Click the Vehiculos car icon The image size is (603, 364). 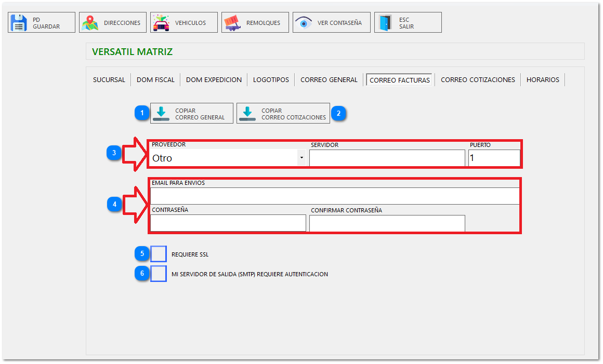(x=161, y=23)
